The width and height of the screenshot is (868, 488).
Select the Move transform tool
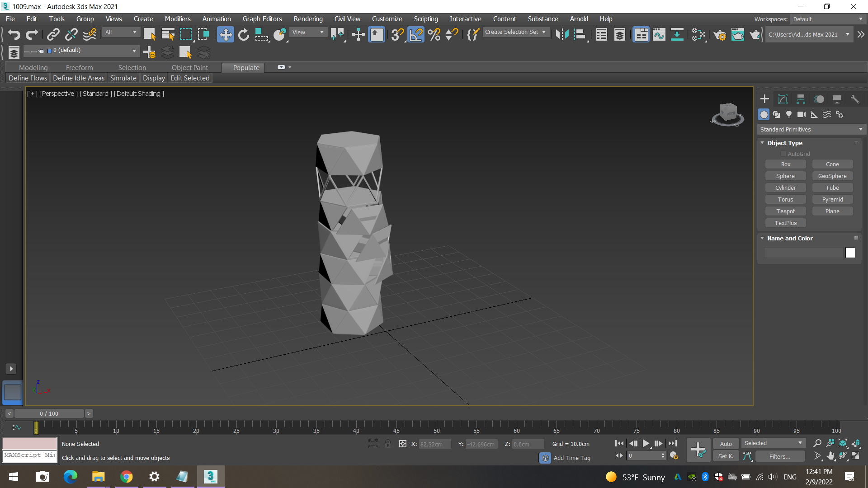pyautogui.click(x=225, y=35)
